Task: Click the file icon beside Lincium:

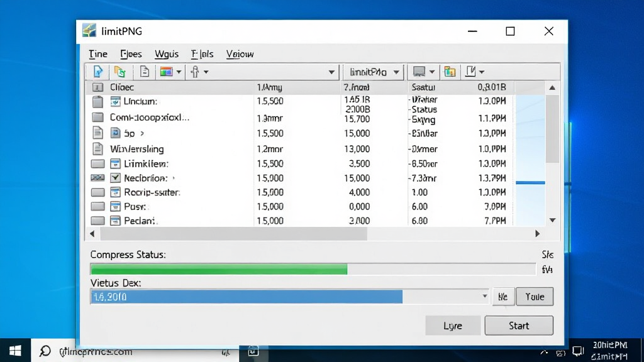Action: 116,101
